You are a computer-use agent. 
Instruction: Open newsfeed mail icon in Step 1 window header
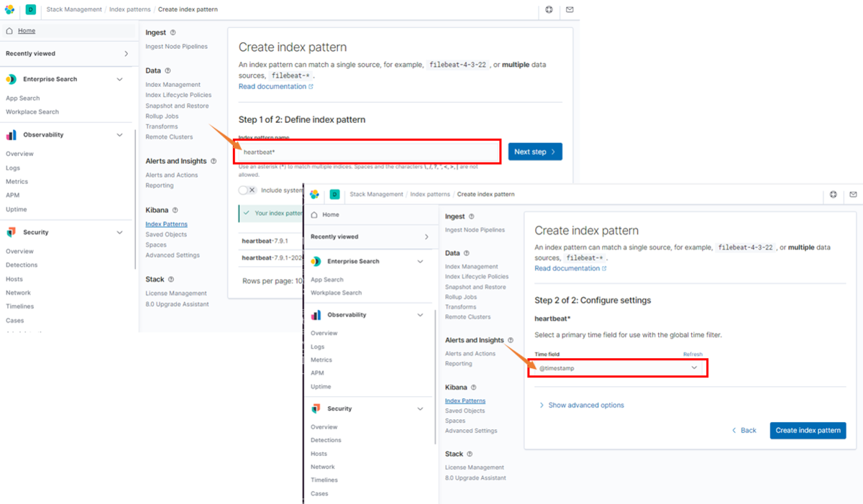(x=570, y=9)
